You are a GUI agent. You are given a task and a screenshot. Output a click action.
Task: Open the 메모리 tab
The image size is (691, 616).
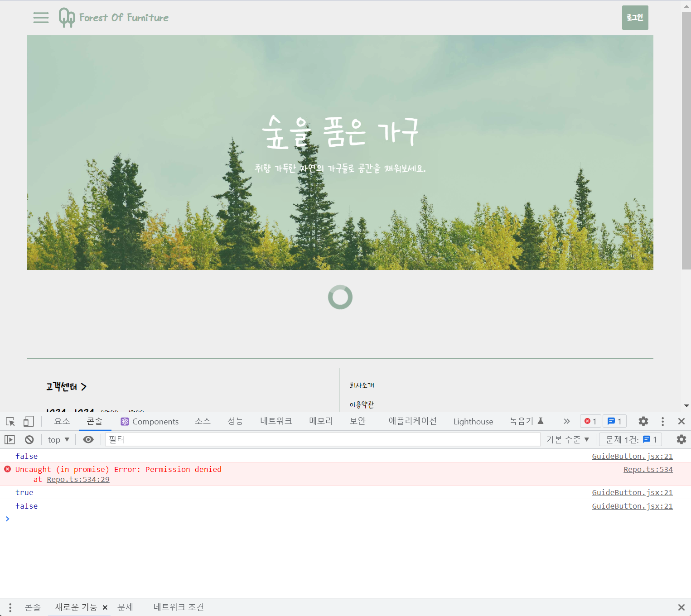tap(321, 421)
